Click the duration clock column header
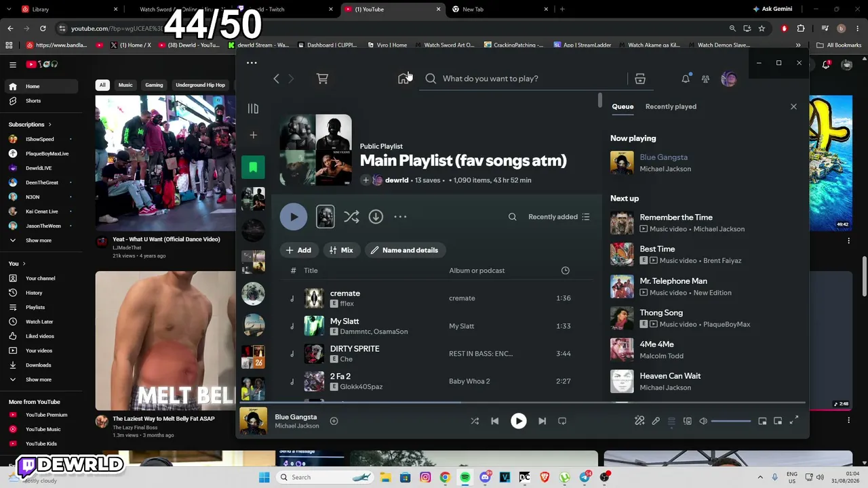This screenshot has width=868, height=488. 565,270
